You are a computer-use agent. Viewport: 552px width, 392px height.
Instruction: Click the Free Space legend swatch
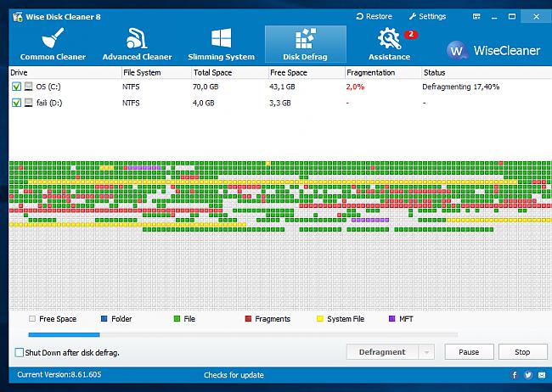(32, 319)
